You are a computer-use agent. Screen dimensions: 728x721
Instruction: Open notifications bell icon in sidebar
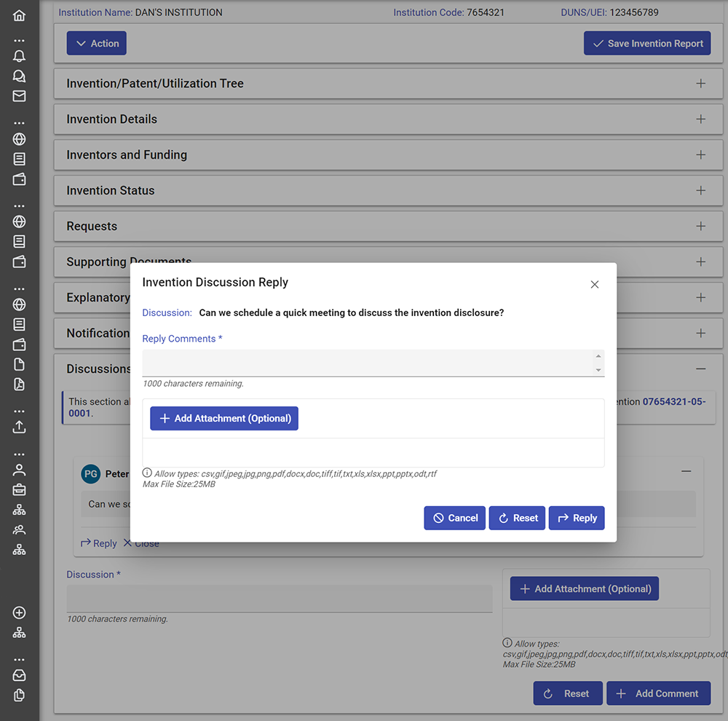pos(19,56)
